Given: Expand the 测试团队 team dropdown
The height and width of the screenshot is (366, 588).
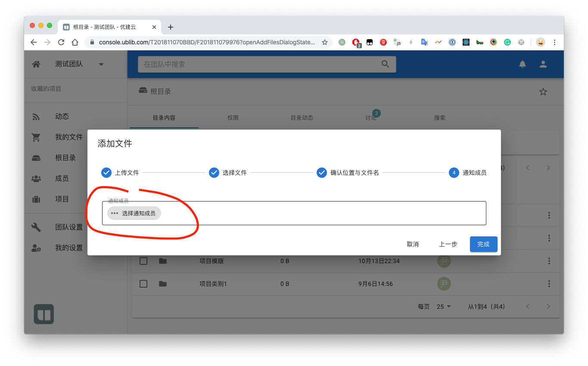Looking at the screenshot, I should [101, 65].
